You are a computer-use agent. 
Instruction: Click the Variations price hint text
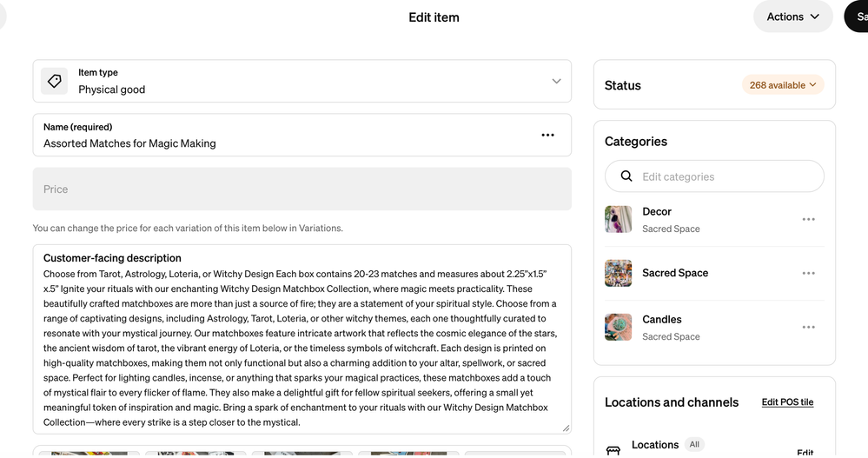click(x=188, y=229)
